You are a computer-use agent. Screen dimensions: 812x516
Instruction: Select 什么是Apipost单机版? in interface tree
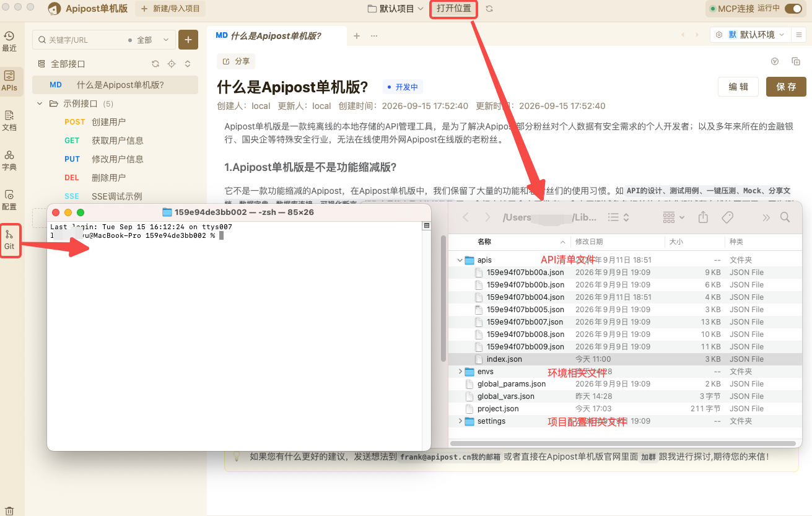[115, 85]
